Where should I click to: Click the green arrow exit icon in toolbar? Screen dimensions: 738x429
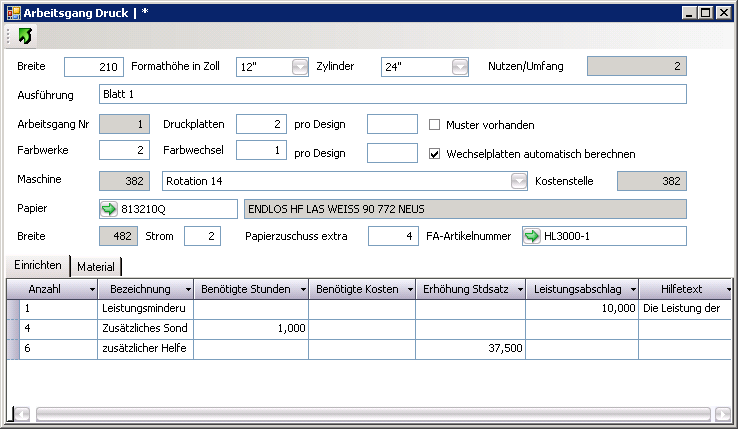[x=25, y=36]
